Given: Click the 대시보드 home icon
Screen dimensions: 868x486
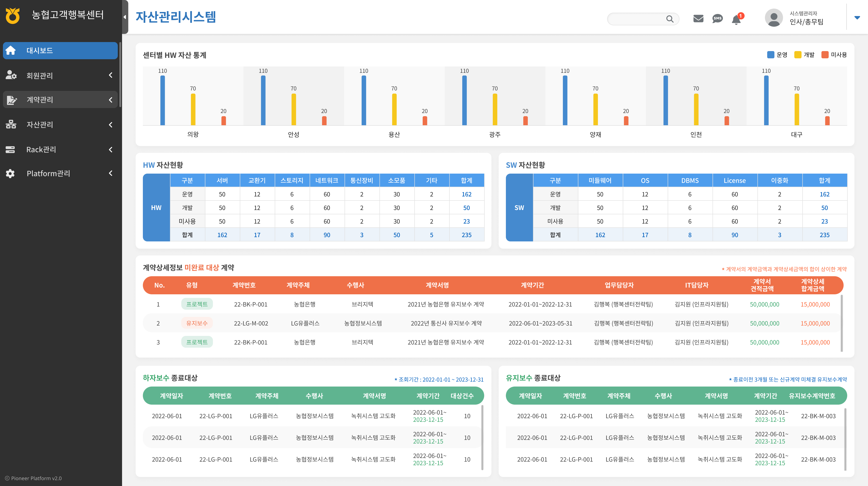Looking at the screenshot, I should [x=10, y=50].
